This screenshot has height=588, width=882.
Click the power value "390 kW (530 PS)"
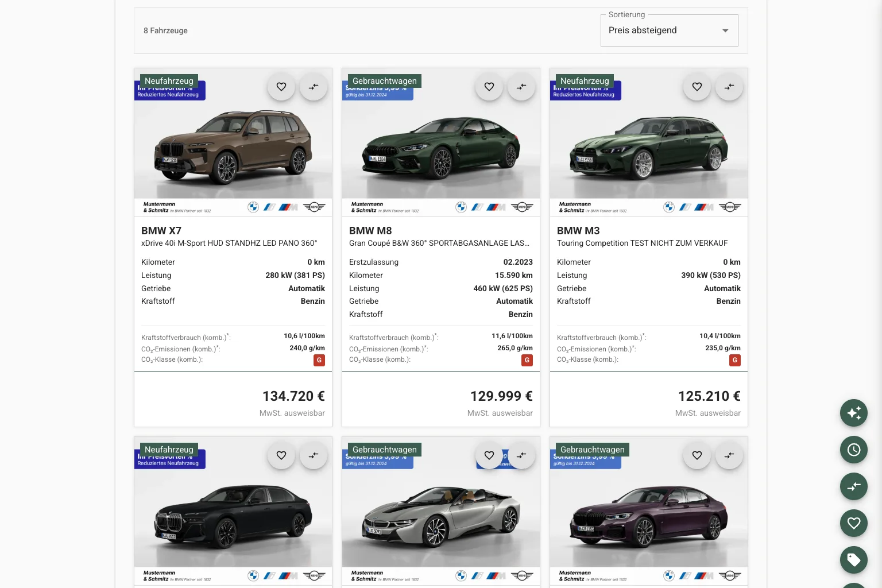[711, 276]
